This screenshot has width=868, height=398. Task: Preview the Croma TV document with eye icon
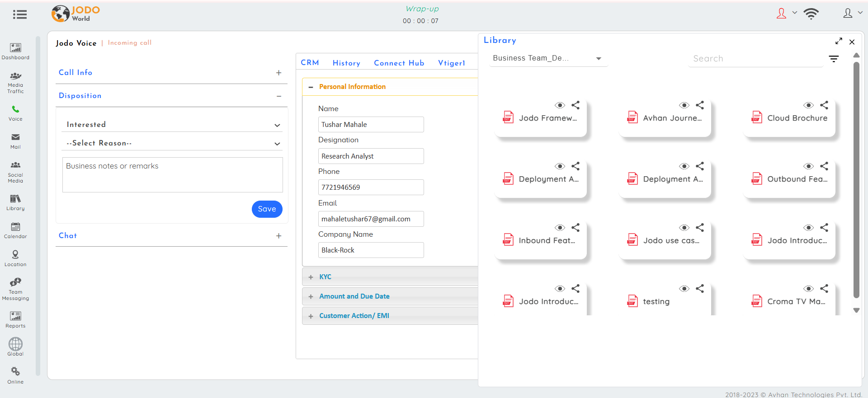click(x=809, y=289)
